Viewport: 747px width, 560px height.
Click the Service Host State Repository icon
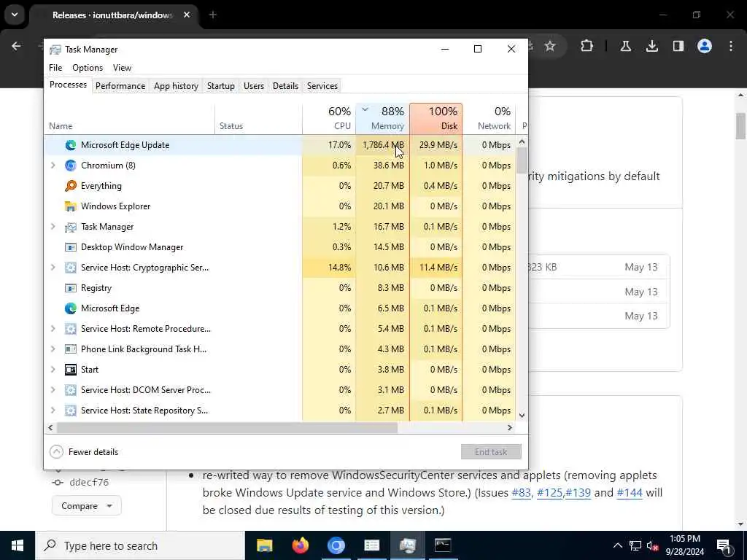pyautogui.click(x=71, y=411)
